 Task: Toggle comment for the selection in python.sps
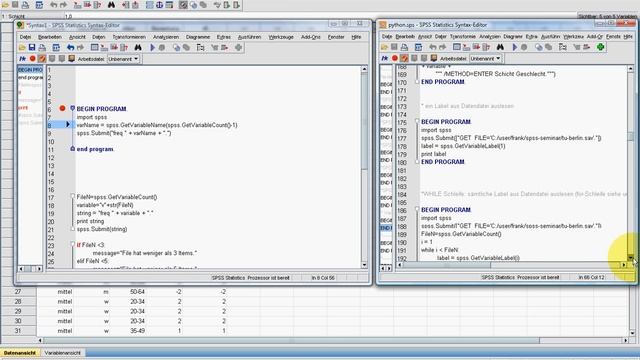pos(385,58)
